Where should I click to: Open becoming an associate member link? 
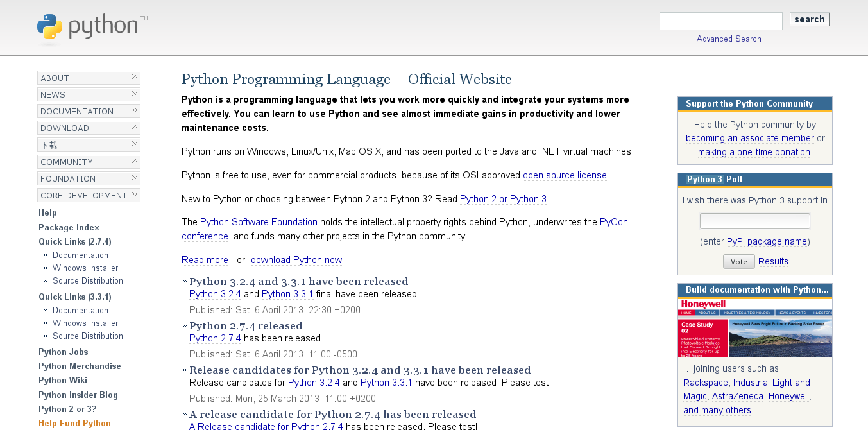pos(750,138)
